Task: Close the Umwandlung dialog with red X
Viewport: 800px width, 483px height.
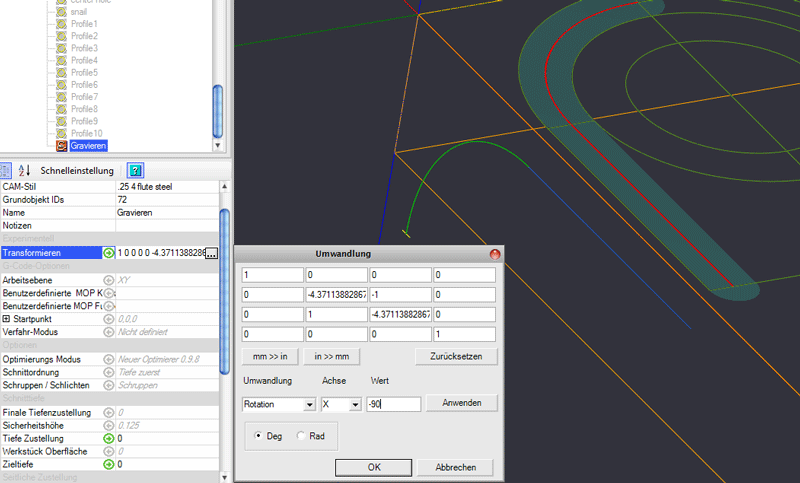Action: [x=493, y=255]
